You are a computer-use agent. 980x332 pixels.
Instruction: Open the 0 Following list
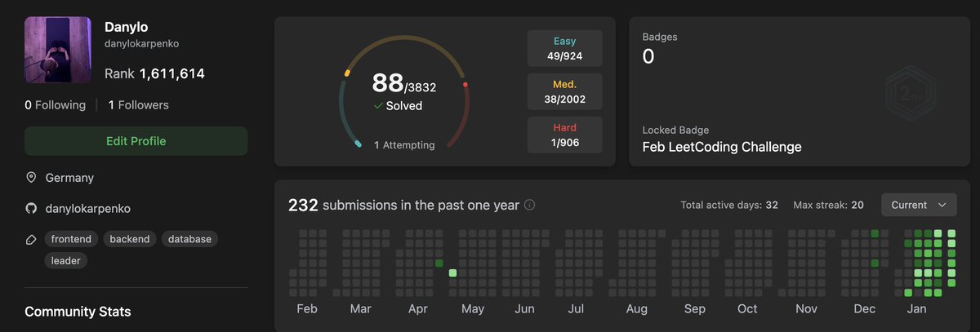[x=55, y=105]
